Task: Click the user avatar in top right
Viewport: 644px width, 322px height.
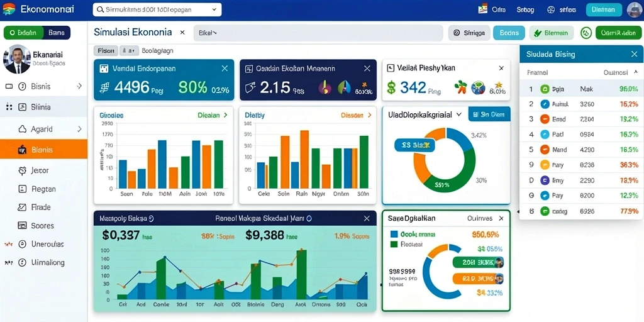Action: [635, 9]
